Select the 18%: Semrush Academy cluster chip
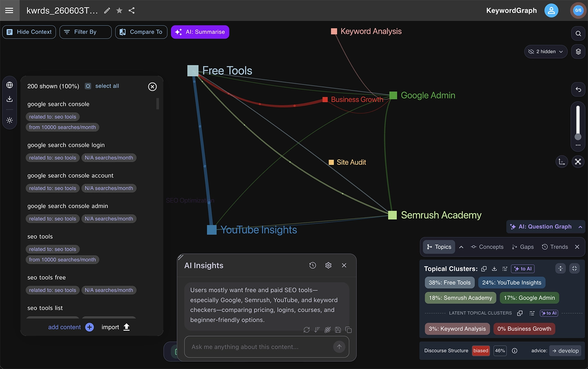Viewport: 588px width, 369px height. 461,298
